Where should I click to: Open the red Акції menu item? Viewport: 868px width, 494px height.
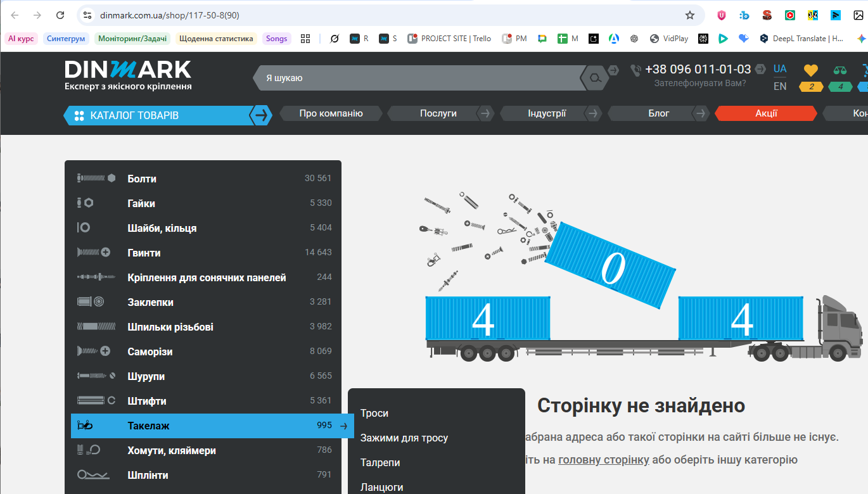[766, 113]
